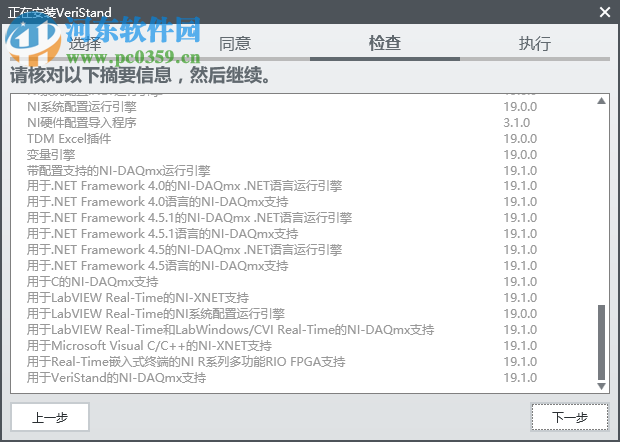Select 用于LabVIEW Real-Time的NI系统配置运行引擎 row
Screen dimensions: 620x442
coord(282,314)
